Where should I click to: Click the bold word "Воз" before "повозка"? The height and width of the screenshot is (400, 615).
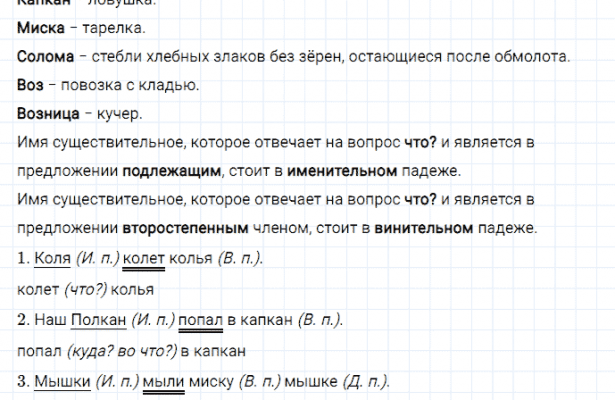tap(32, 85)
